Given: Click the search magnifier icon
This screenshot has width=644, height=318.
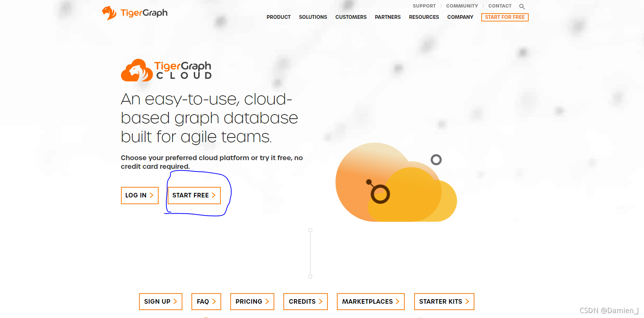Looking at the screenshot, I should (522, 6).
